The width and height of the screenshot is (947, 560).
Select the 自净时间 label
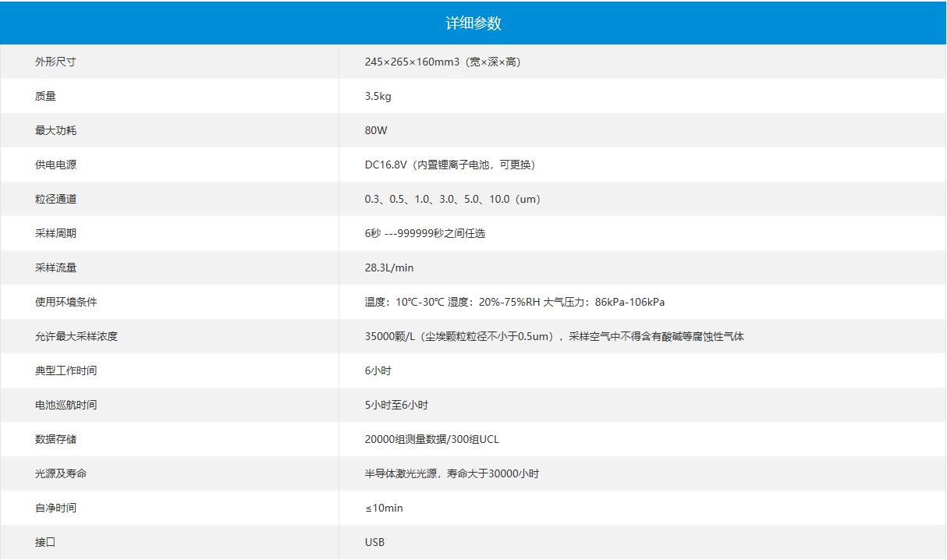click(x=55, y=508)
